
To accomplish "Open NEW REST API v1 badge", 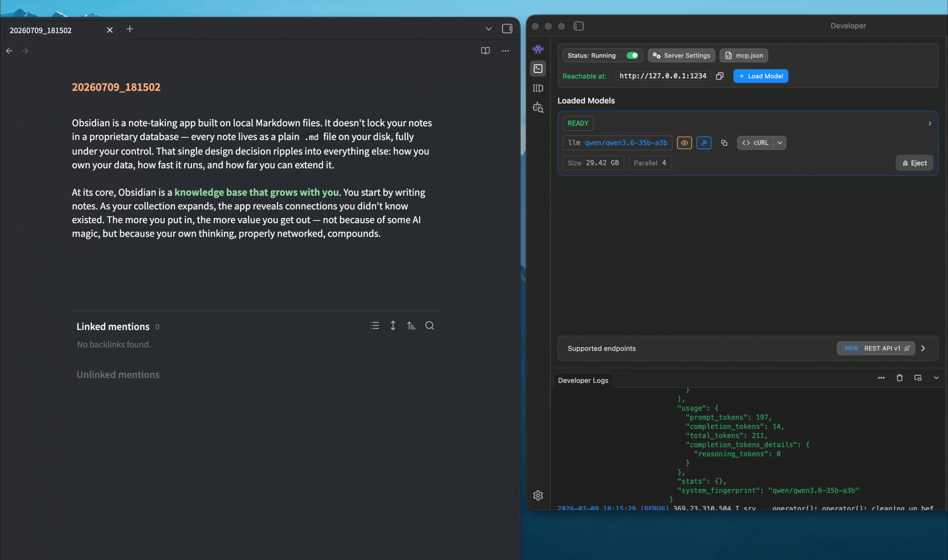I will 876,348.
